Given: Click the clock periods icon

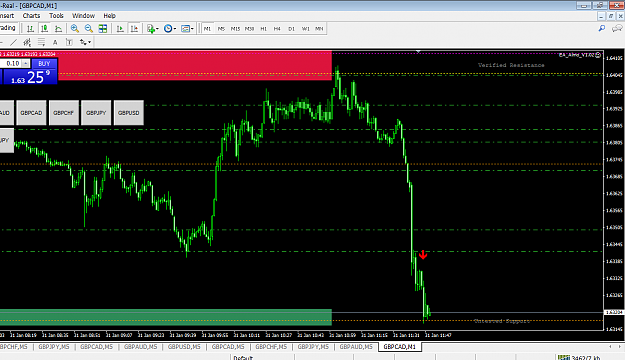Looking at the screenshot, I should pos(168,29).
